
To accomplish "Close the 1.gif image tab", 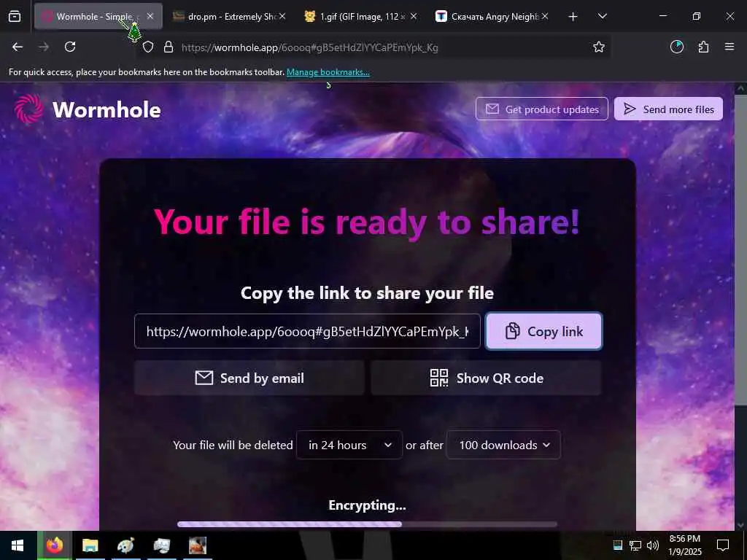I will (413, 16).
